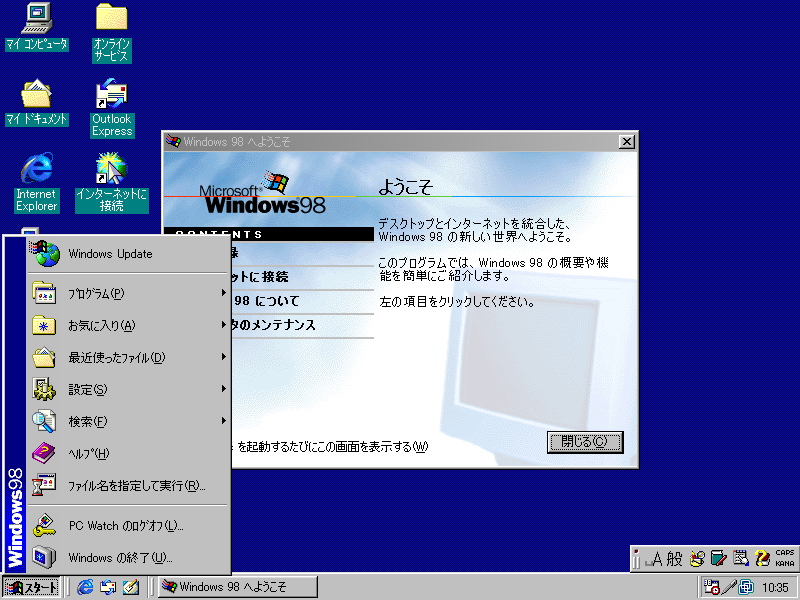Choose Windows の終了(U) shutdown entry
800x600 pixels.
coord(127,558)
